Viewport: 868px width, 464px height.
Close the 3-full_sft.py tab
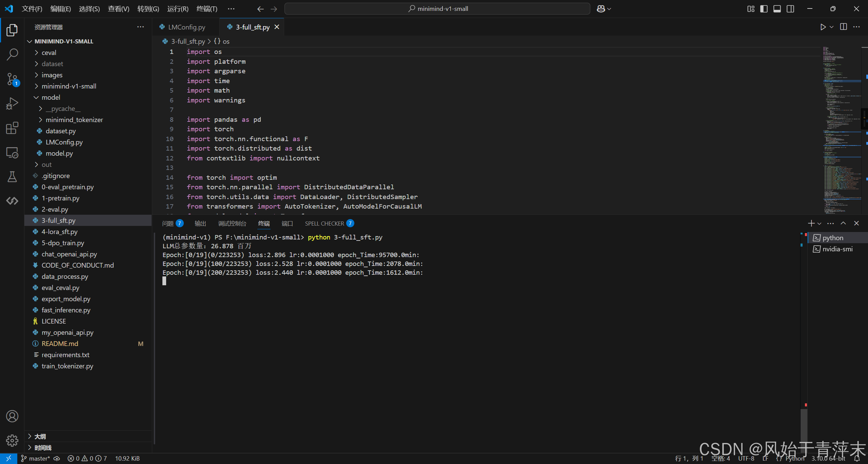tap(277, 27)
